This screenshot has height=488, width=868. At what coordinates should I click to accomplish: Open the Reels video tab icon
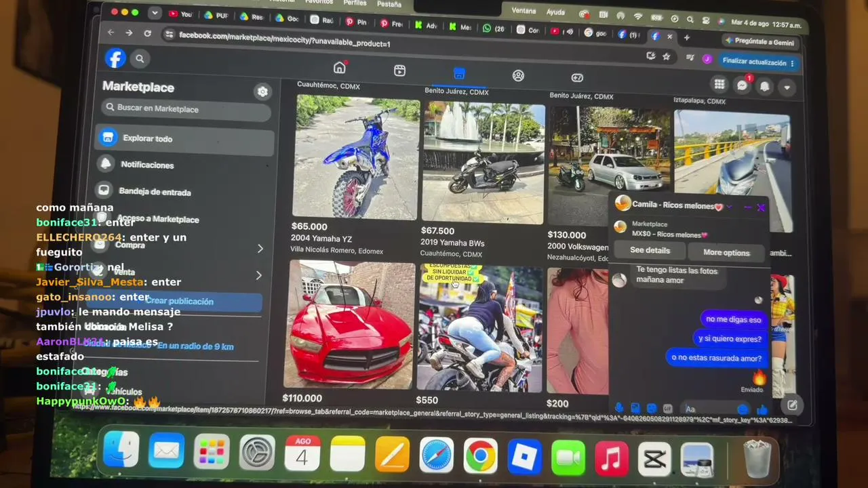coord(399,70)
